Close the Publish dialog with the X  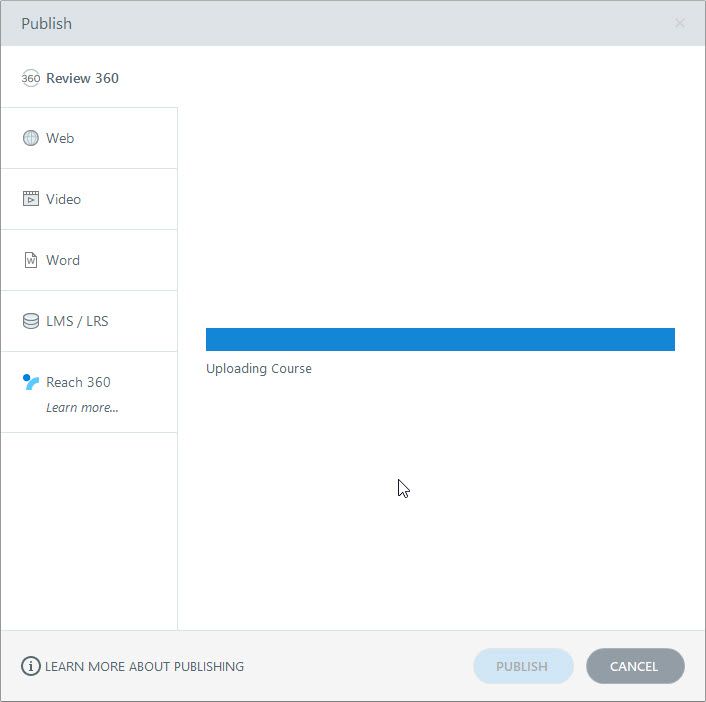pos(680,23)
